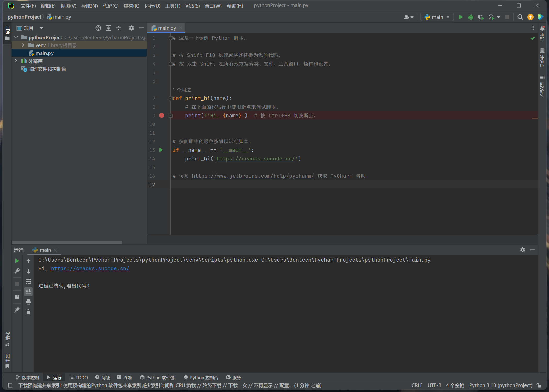Open VCS(S) menu
Image resolution: width=549 pixels, height=392 pixels.
(x=192, y=6)
